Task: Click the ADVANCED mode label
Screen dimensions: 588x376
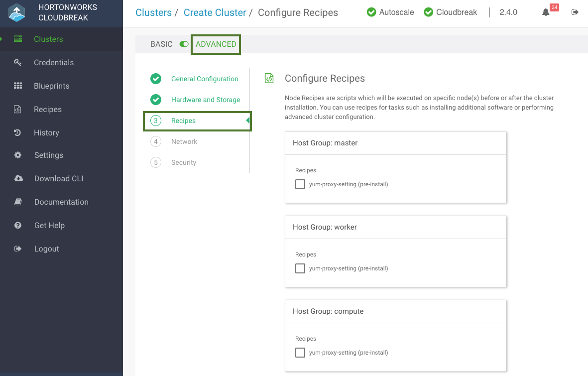Action: point(216,44)
